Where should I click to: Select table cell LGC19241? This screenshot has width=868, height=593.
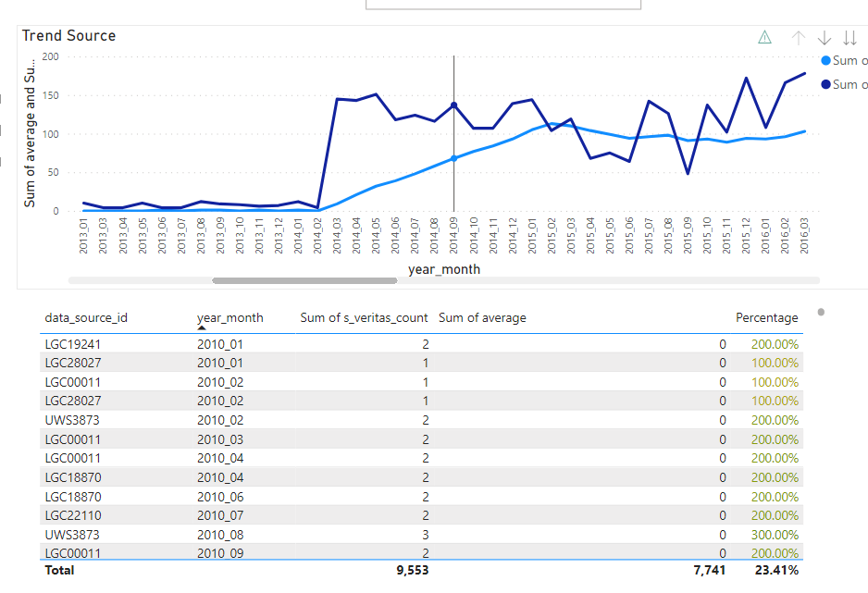[x=73, y=345]
